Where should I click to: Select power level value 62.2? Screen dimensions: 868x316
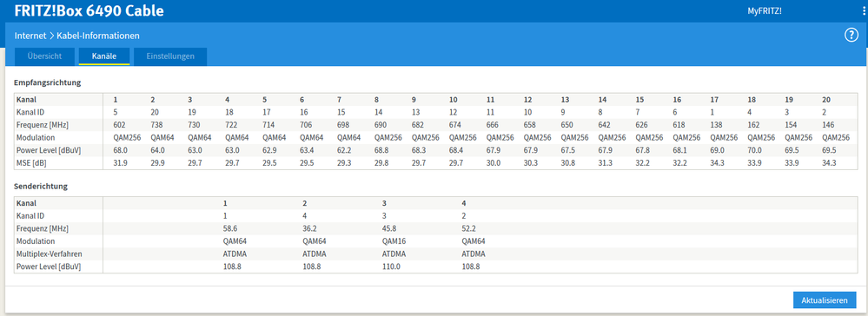coord(344,150)
